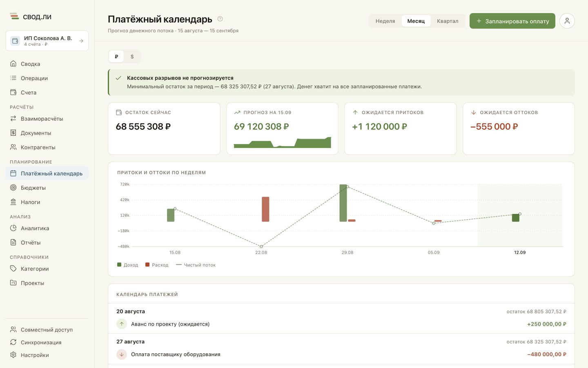Click the refresh icon next to Синхронизация
588x368 pixels.
tap(13, 342)
